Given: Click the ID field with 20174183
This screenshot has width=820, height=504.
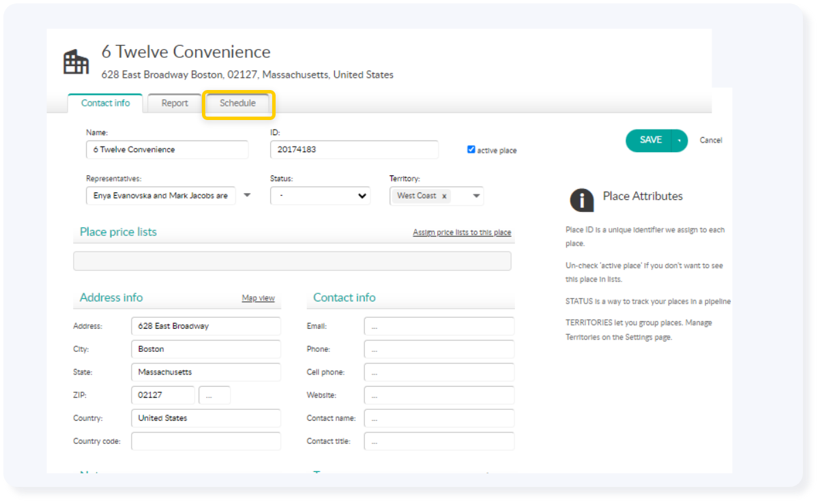Looking at the screenshot, I should (x=354, y=149).
